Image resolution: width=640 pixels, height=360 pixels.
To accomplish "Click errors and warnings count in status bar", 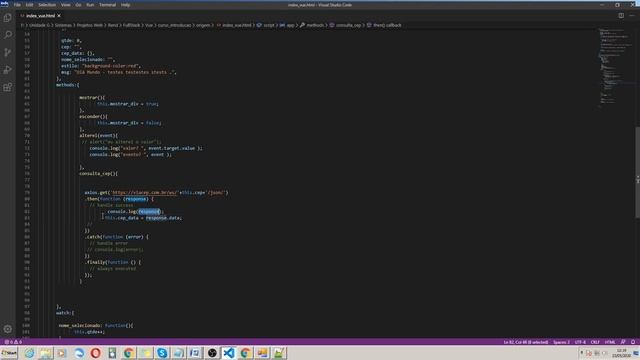I will pos(13,342).
